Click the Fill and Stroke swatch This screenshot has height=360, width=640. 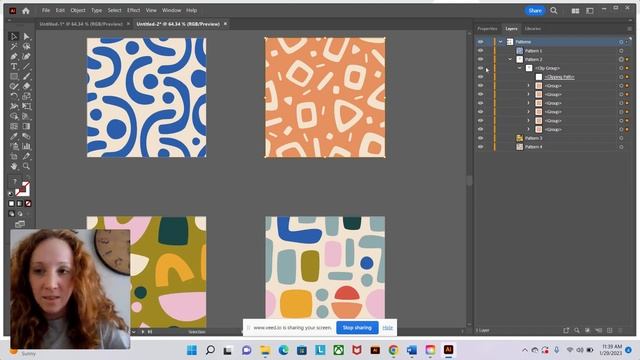[x=22, y=189]
